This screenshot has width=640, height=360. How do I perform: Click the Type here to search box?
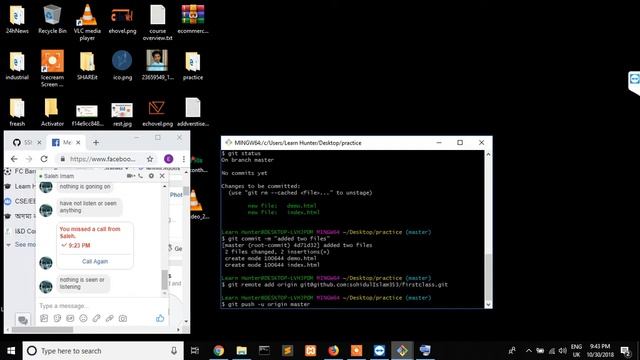102,351
